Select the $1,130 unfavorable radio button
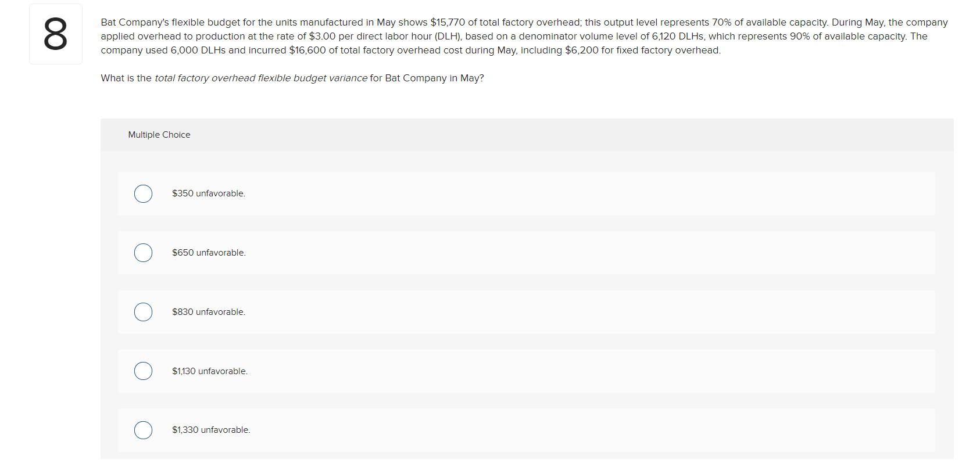 tap(143, 371)
